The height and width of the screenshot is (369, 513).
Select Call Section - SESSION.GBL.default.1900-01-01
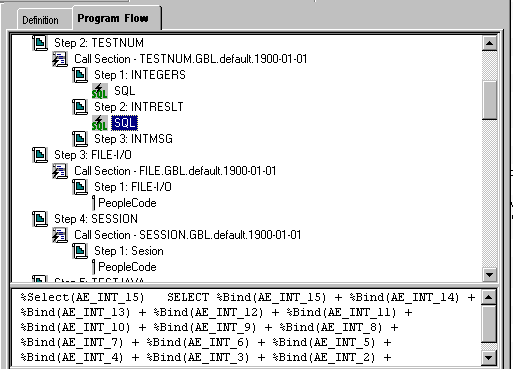pos(187,235)
